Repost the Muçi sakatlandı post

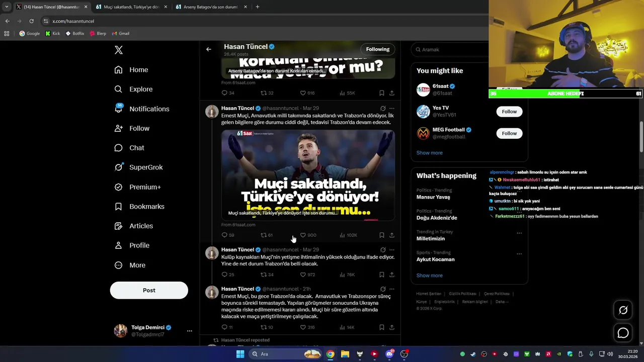266,235
